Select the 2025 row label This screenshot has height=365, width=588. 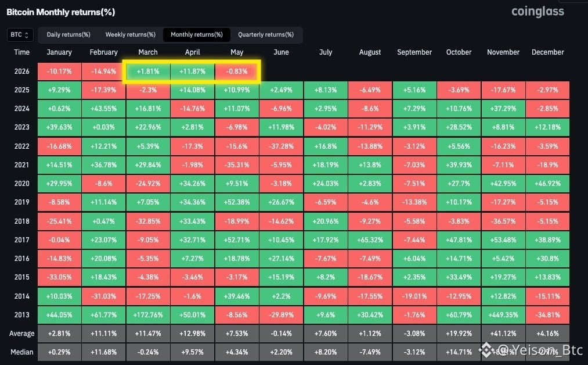coord(21,90)
